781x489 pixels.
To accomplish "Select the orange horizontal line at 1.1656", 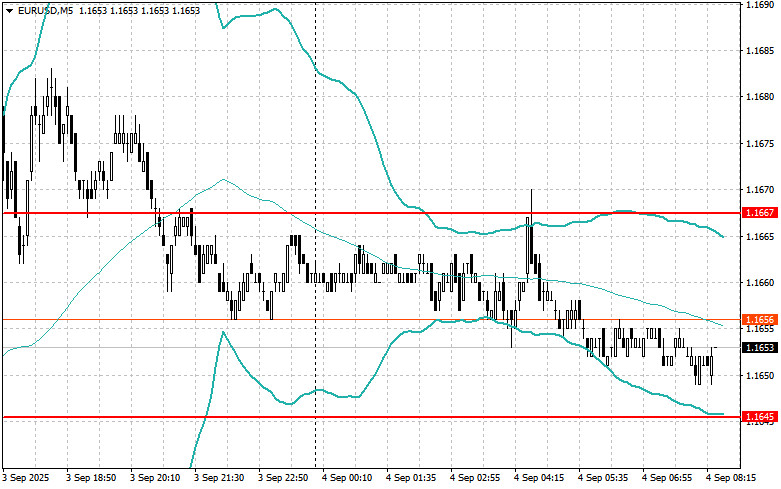I will point(372,320).
